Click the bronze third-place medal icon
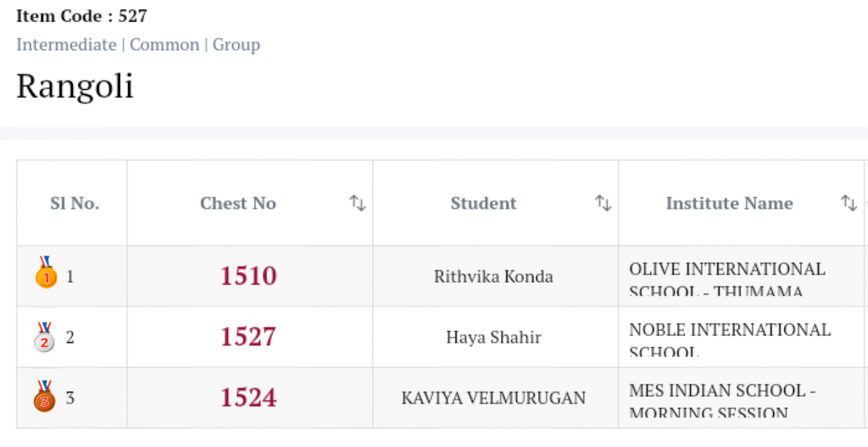Viewport: 868px width, 447px height. point(45,396)
